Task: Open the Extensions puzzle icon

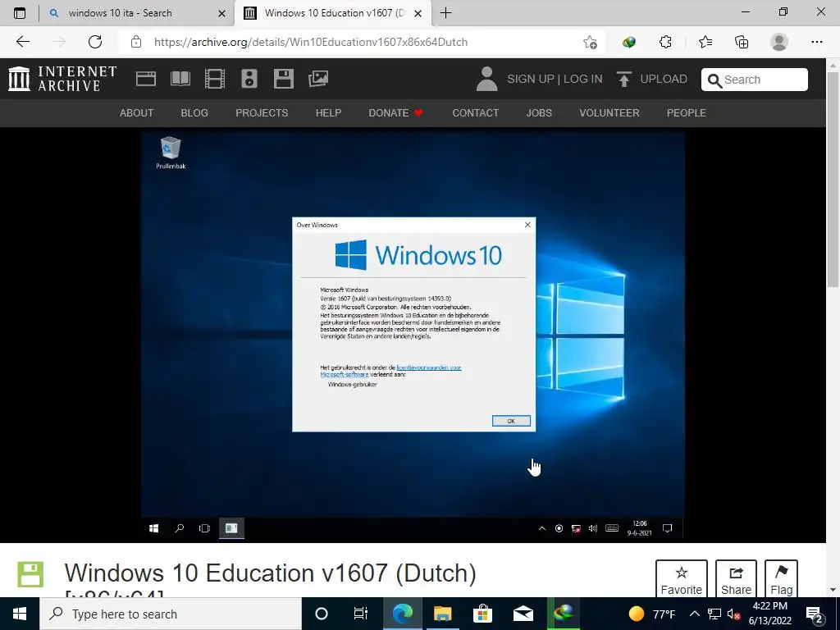Action: pyautogui.click(x=665, y=42)
